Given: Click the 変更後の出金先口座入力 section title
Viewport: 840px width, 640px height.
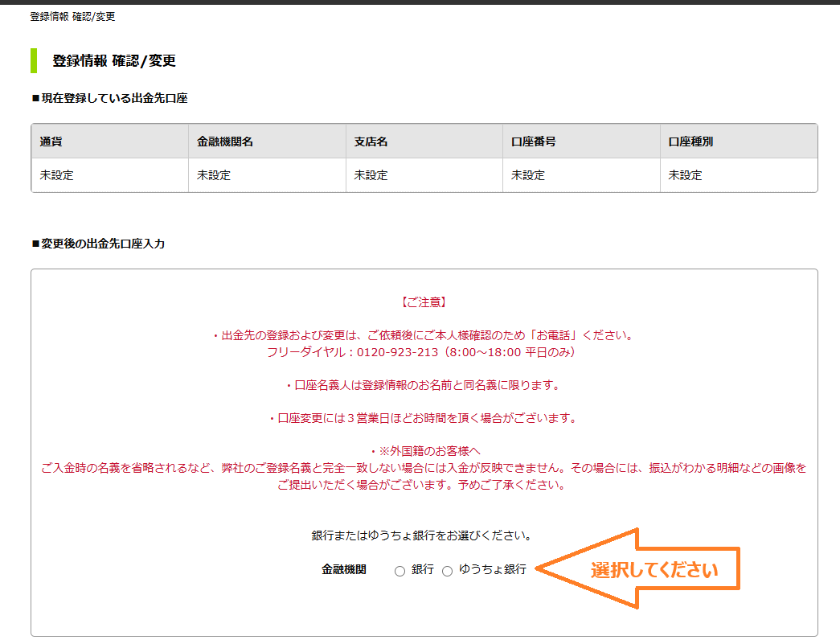Looking at the screenshot, I should (98, 244).
